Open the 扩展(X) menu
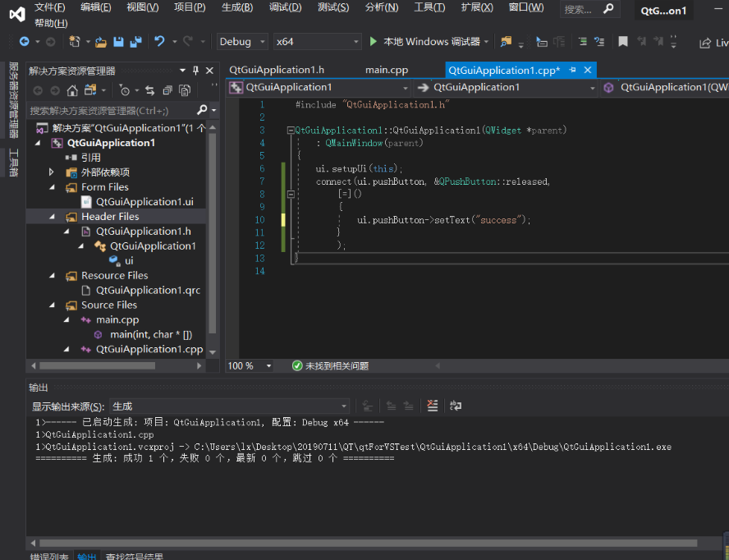The image size is (729, 560). click(477, 7)
